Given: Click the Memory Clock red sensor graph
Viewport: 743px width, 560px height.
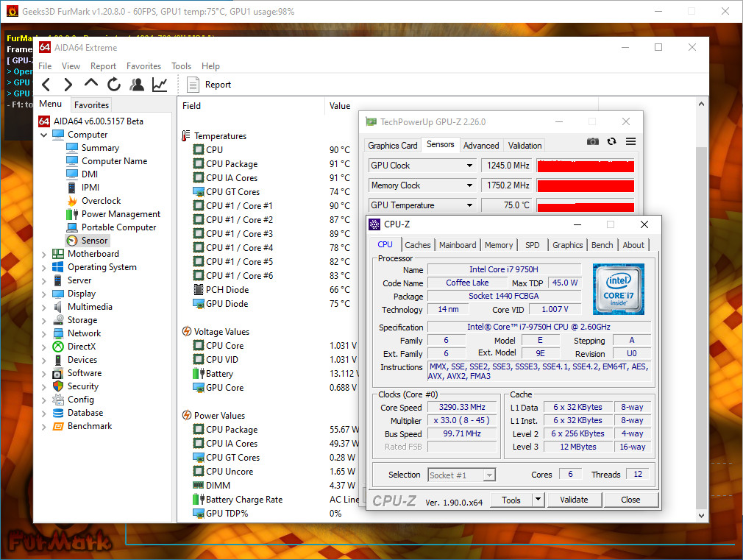Looking at the screenshot, I should (586, 186).
